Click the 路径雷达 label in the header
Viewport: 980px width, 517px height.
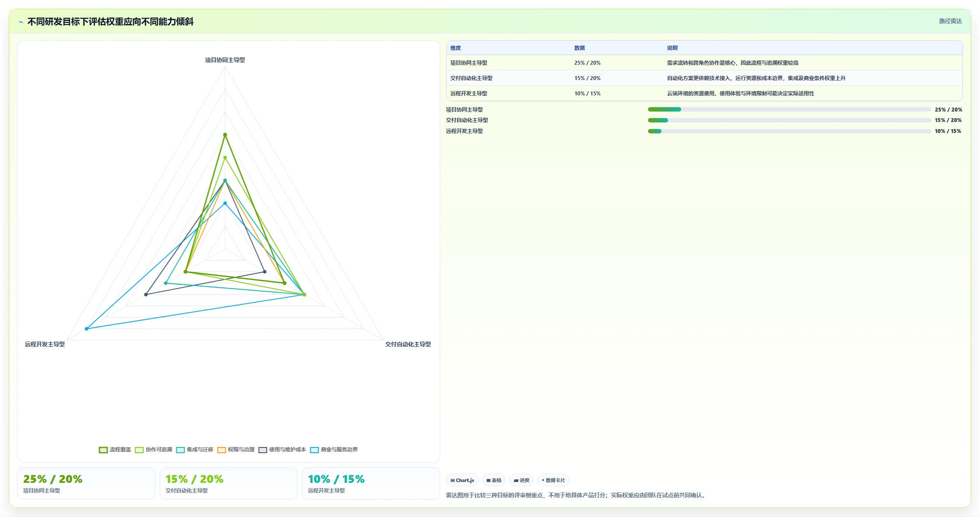[x=950, y=21]
